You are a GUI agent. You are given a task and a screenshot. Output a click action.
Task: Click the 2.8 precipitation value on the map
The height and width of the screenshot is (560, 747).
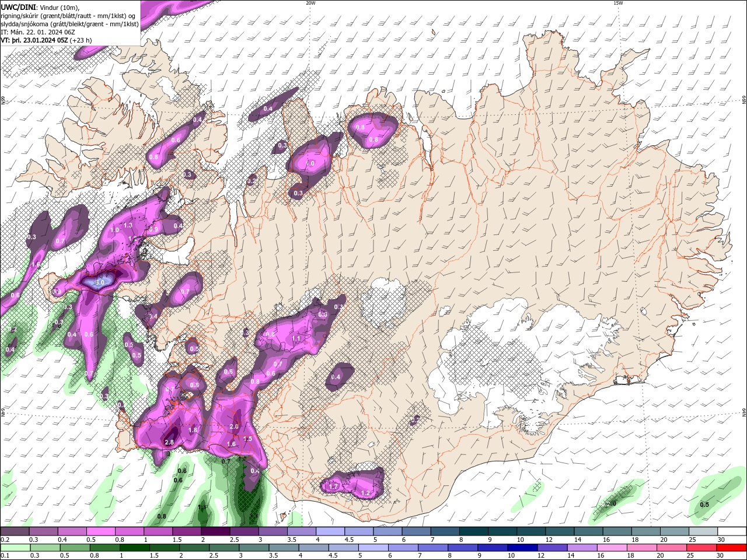click(169, 443)
